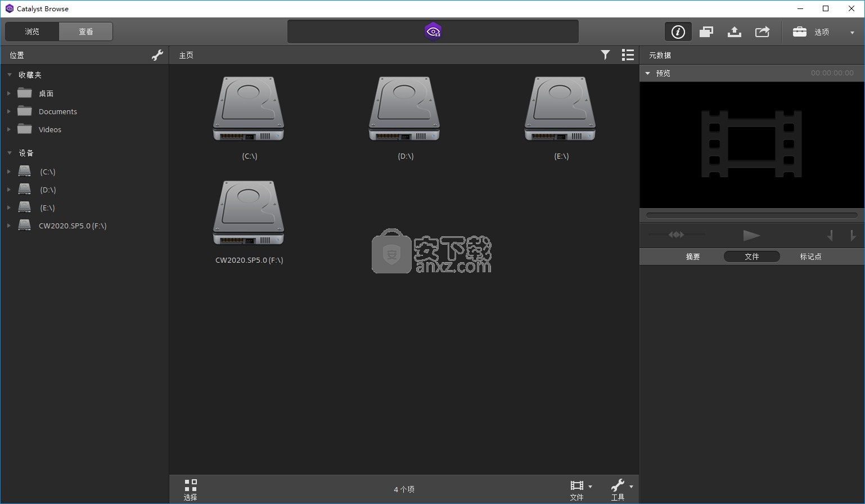Click the copy clips icon in toolbar

pyautogui.click(x=706, y=32)
